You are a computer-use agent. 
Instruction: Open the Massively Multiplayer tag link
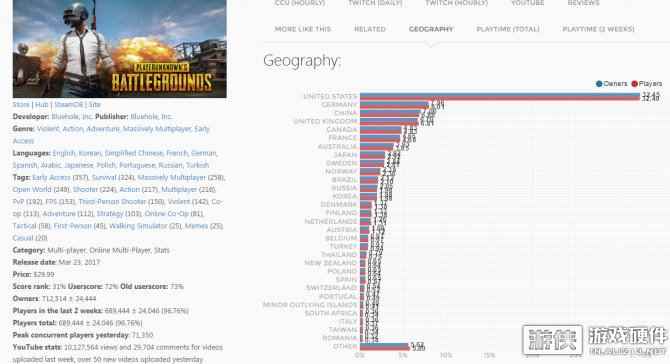171,177
